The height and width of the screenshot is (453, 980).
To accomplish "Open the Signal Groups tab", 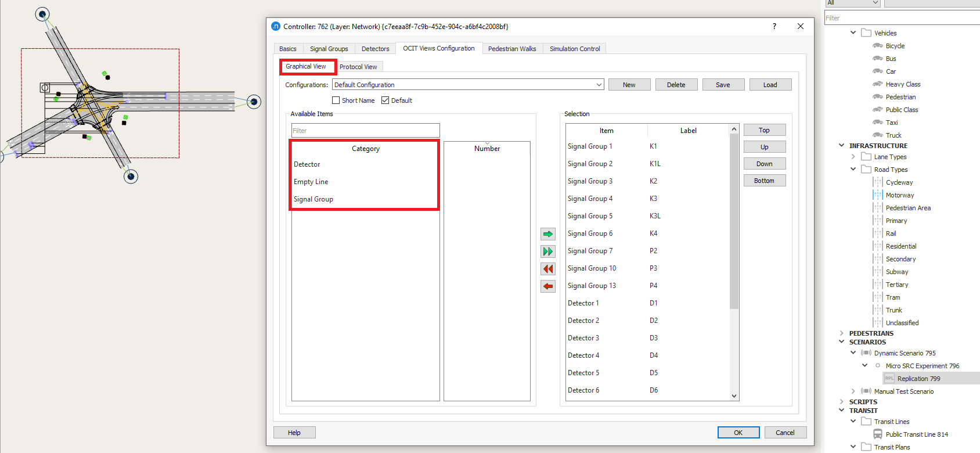I will (x=329, y=49).
